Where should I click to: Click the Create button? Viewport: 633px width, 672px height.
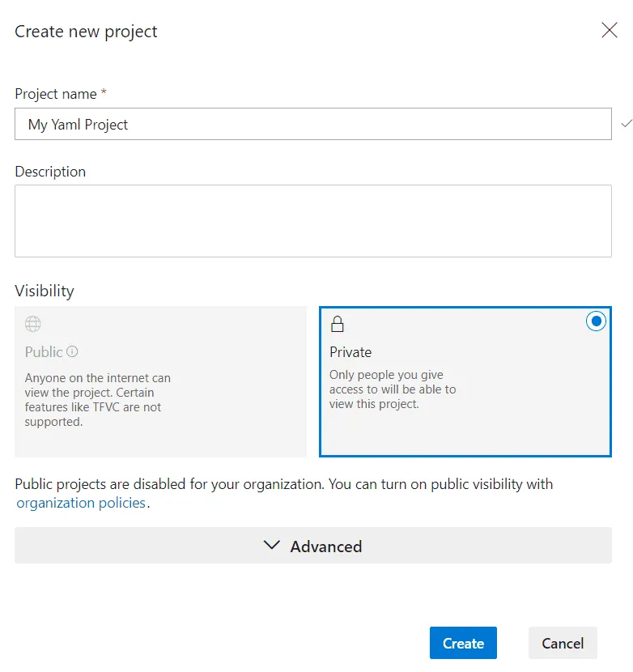point(463,643)
